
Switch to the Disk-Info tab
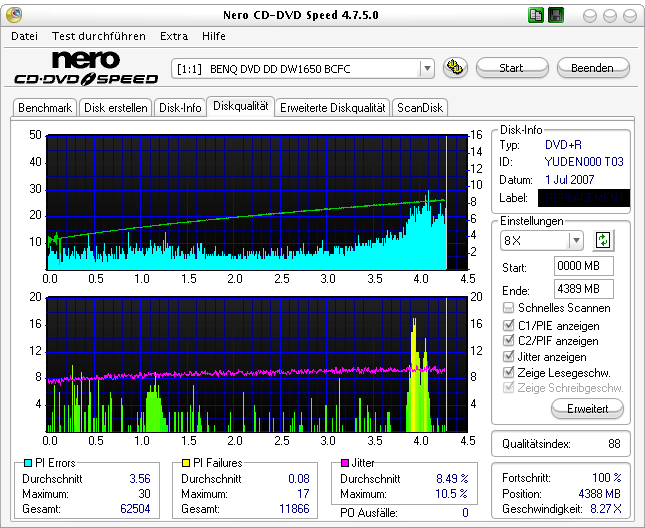(x=180, y=108)
